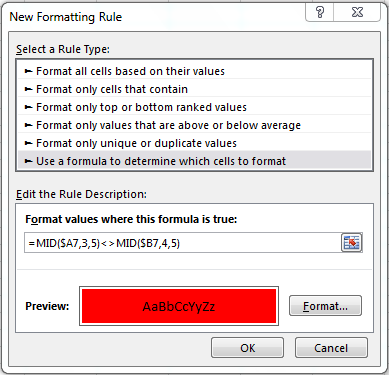This screenshot has height=375, width=389.
Task: Click the arrow bullet beside 'Use a formula'
Action: coord(29,161)
